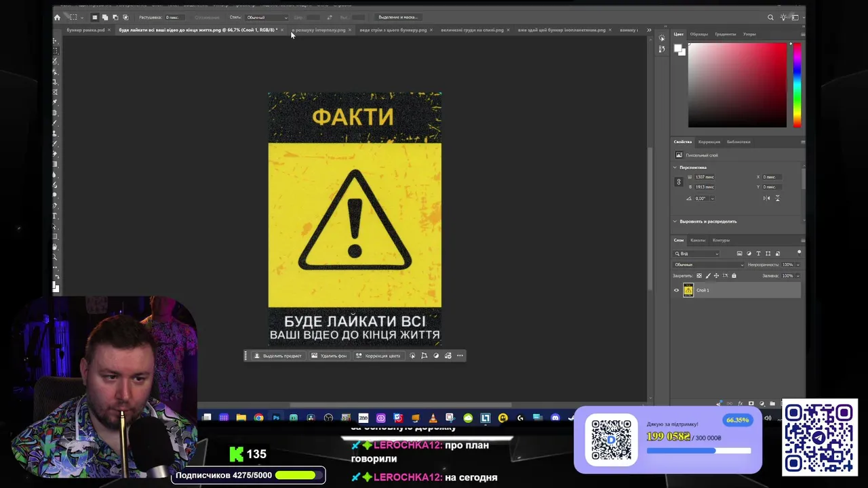Open the marquee tool preset dropdown arrow
Viewport: 868px width, 488px height.
81,17
